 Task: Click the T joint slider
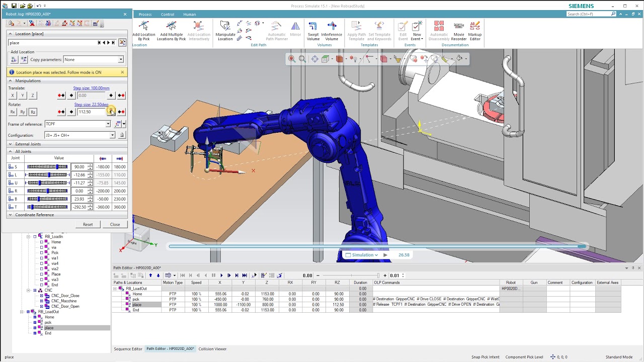pyautogui.click(x=47, y=207)
